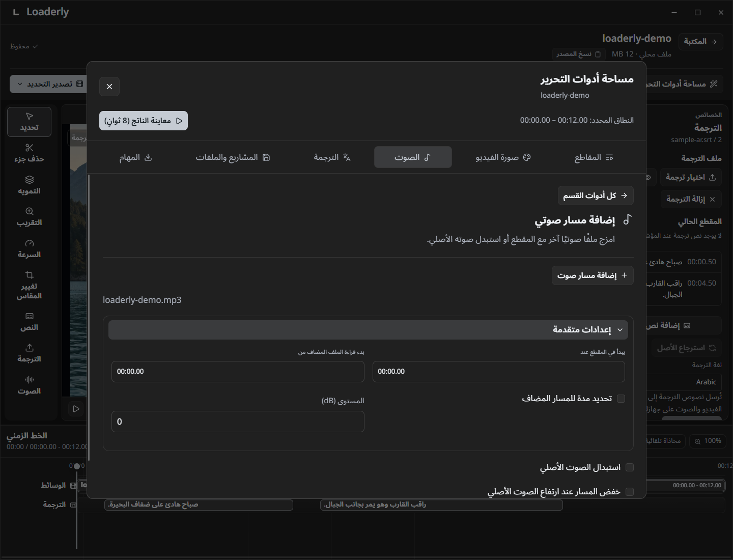Open the تصدير التحديد dropdown

click(x=49, y=84)
